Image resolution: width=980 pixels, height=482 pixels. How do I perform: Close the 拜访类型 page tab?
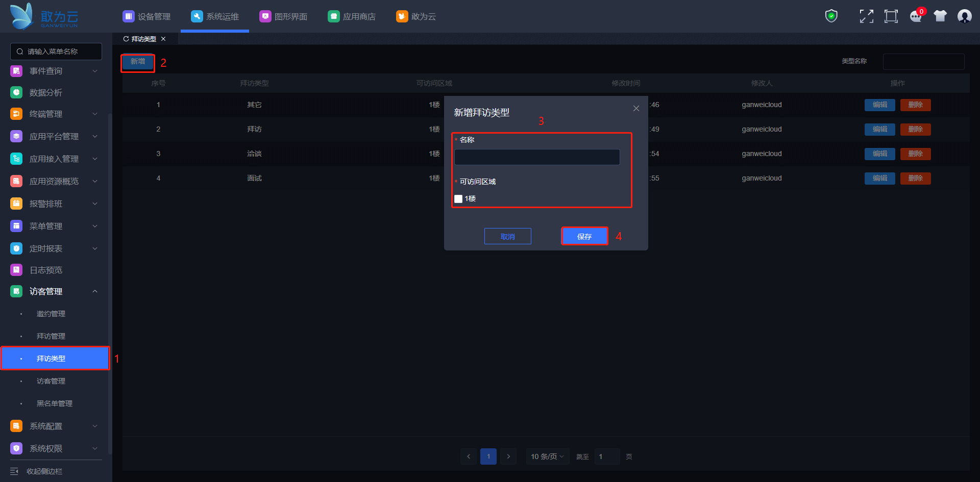coord(163,39)
